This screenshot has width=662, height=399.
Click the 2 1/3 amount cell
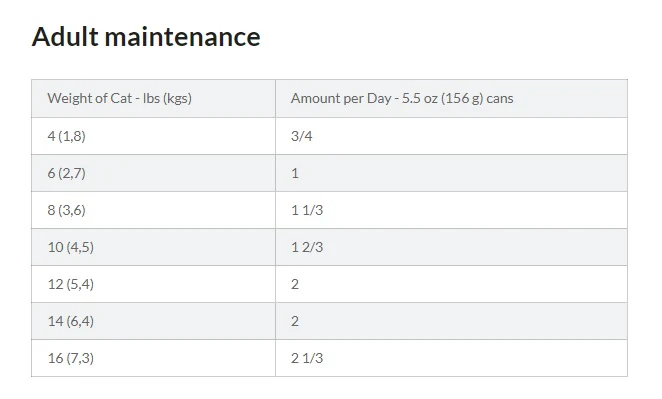[451, 358]
